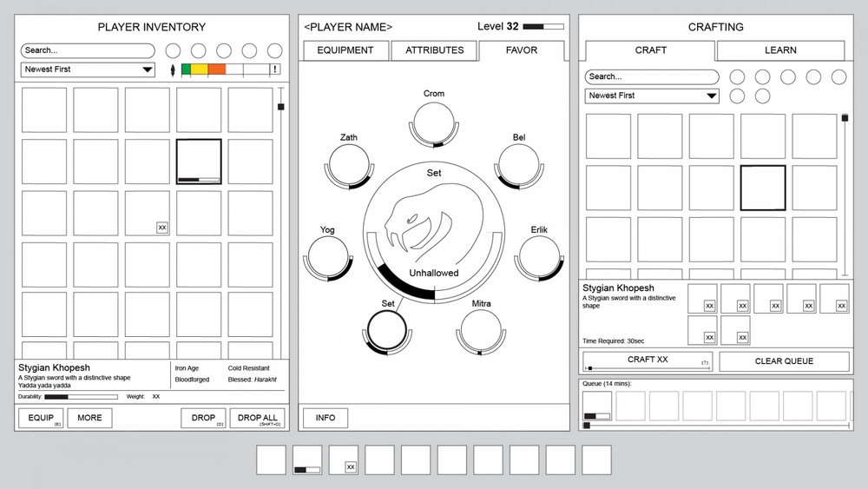Click the Level 32 experience bar
This screenshot has width=868, height=489.
coord(543,27)
